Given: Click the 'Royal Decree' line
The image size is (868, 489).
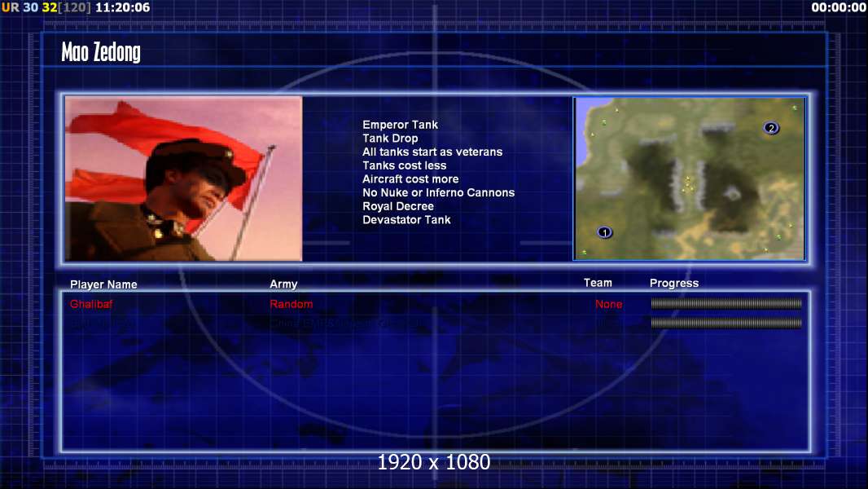Looking at the screenshot, I should click(x=398, y=206).
